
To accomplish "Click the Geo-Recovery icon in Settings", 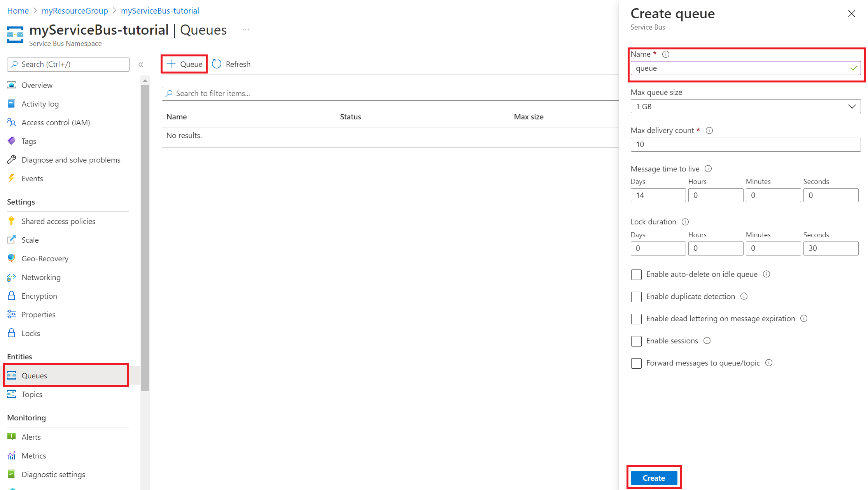I will click(11, 258).
